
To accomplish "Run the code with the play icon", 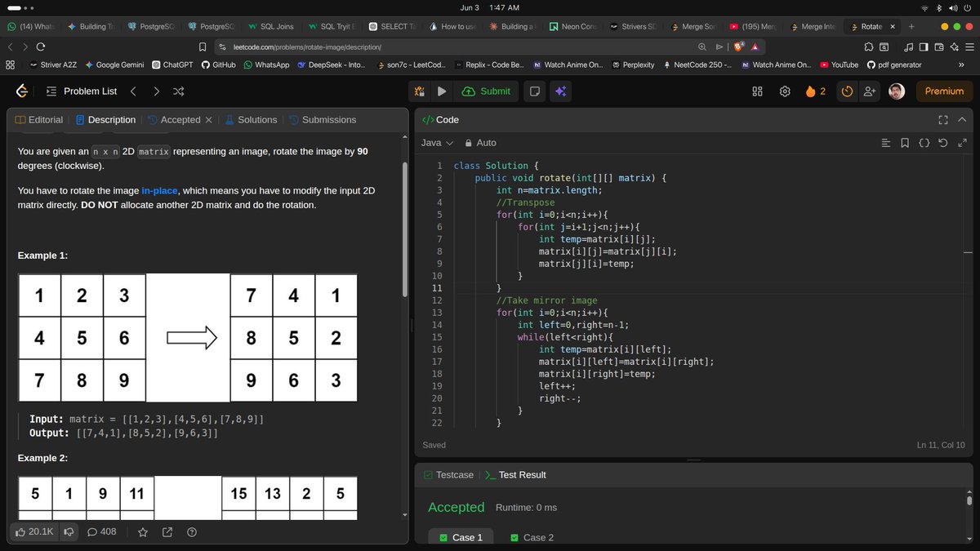I will pyautogui.click(x=442, y=91).
